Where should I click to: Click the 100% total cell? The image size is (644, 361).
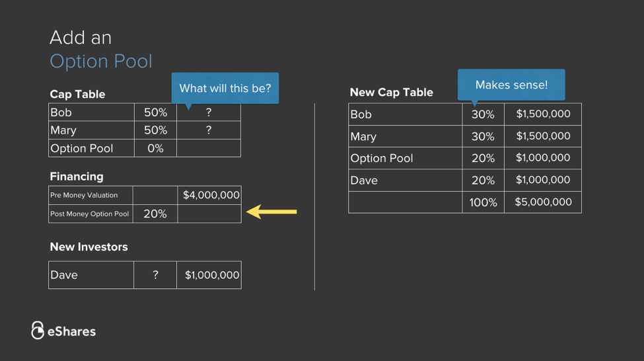point(483,202)
